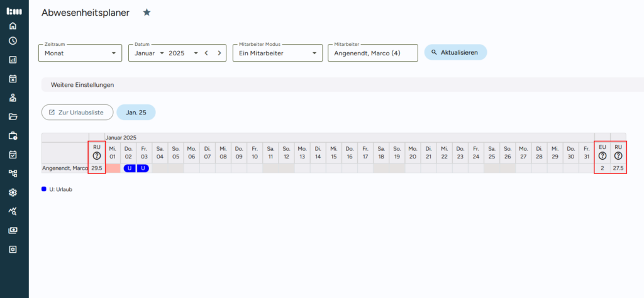The width and height of the screenshot is (644, 298).
Task: Open the org chart hierarchy icon
Action: tap(13, 174)
